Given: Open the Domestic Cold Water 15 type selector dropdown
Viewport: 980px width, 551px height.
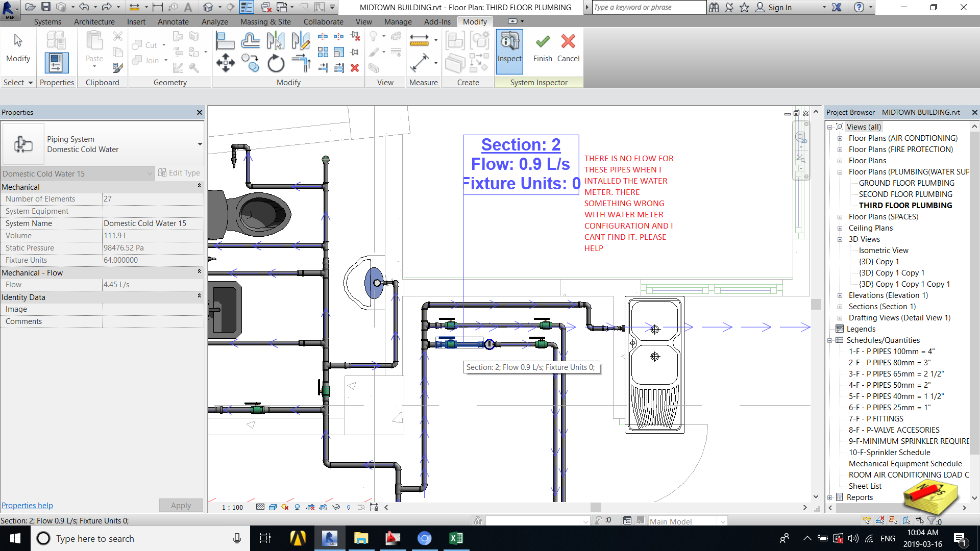Looking at the screenshot, I should point(149,173).
